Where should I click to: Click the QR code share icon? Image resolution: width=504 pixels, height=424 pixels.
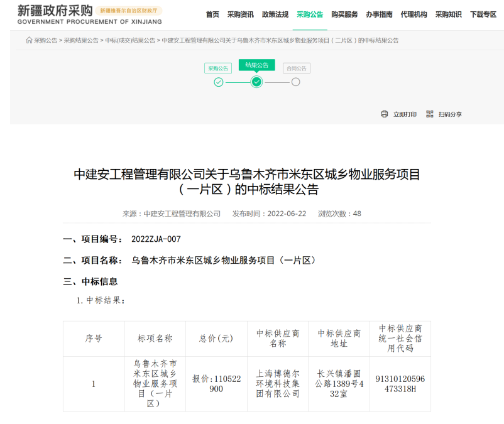(x=430, y=114)
